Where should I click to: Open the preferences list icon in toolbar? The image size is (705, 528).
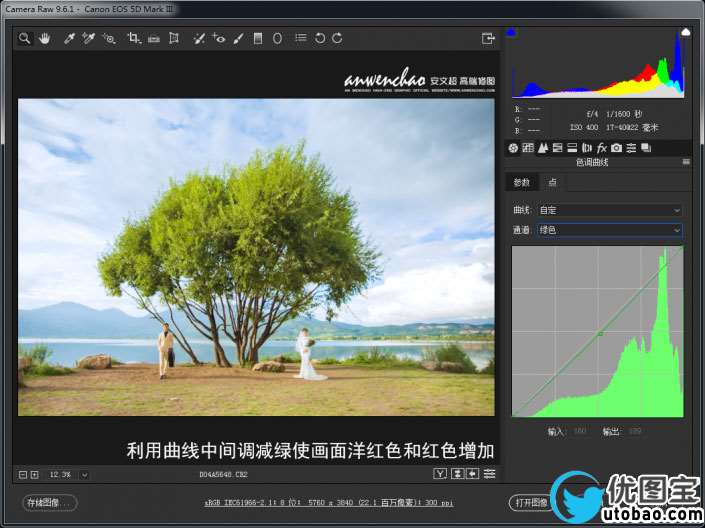(301, 38)
